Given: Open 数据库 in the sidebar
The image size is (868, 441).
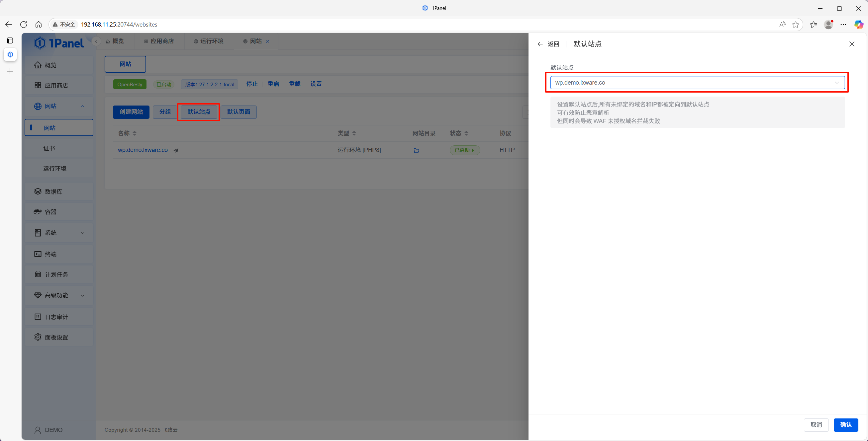Looking at the screenshot, I should point(59,191).
